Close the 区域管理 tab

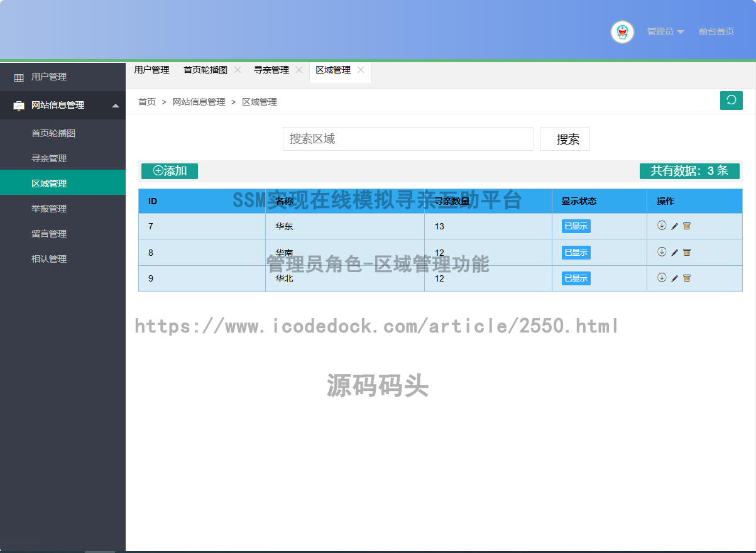(x=361, y=70)
